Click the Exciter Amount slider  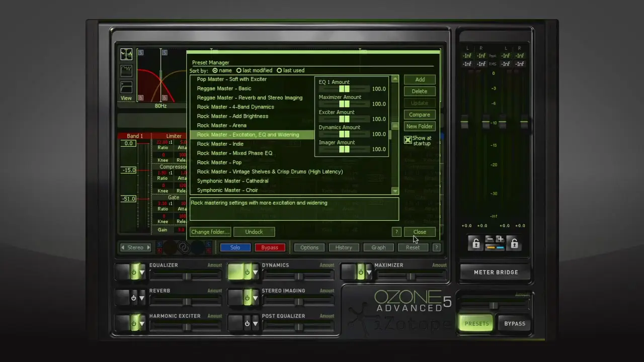(x=344, y=119)
